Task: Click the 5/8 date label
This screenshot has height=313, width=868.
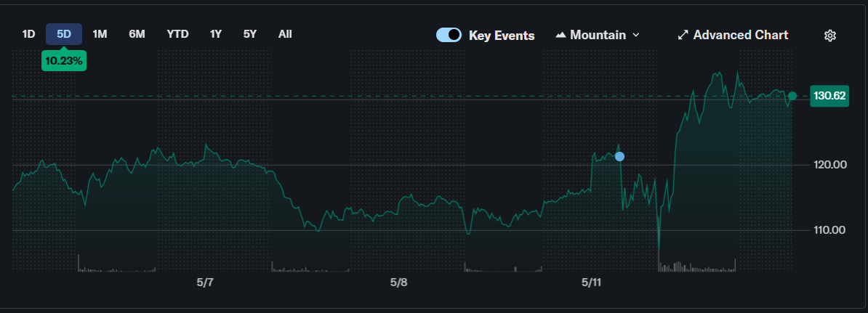Action: 398,282
